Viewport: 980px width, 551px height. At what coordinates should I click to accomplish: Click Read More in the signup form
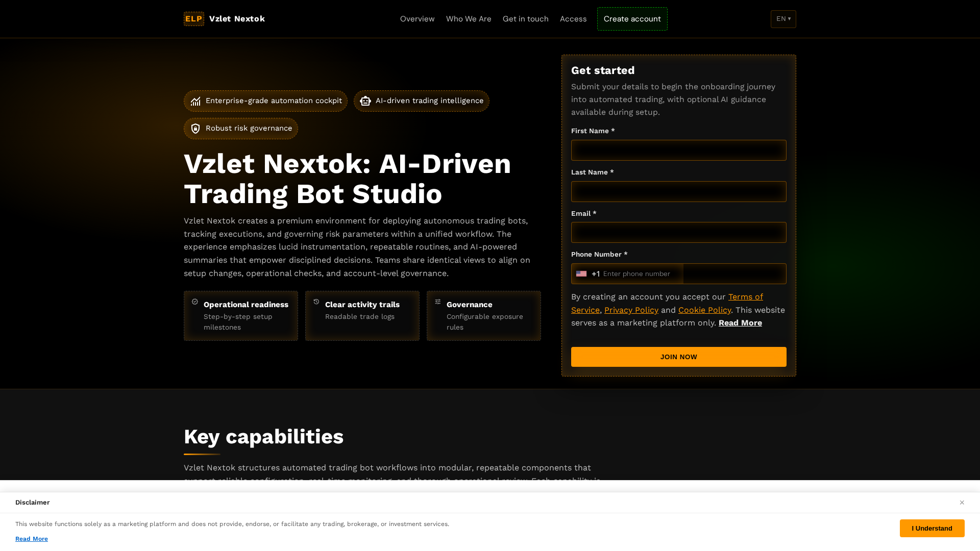click(740, 323)
